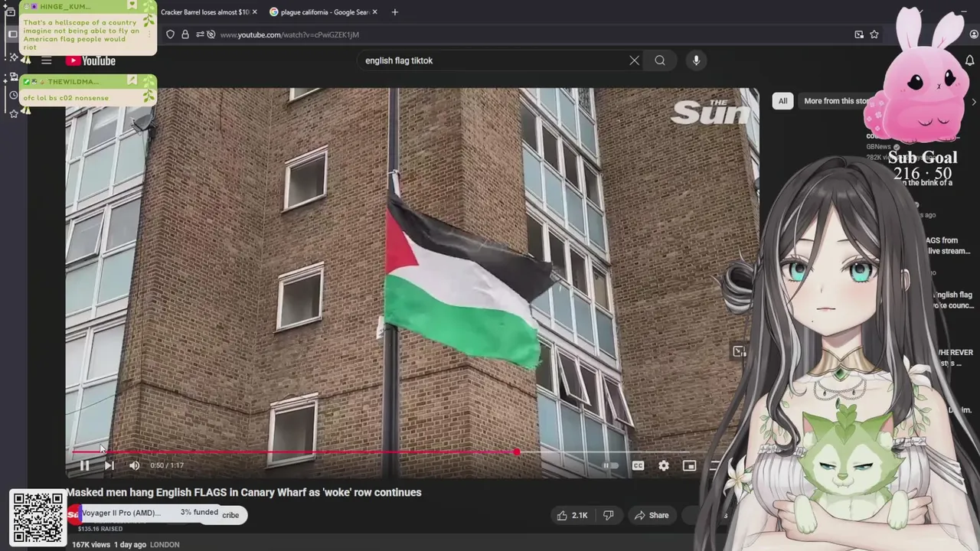The height and width of the screenshot is (551, 980).
Task: Open the YouTube hamburger guide menu
Action: [x=46, y=60]
